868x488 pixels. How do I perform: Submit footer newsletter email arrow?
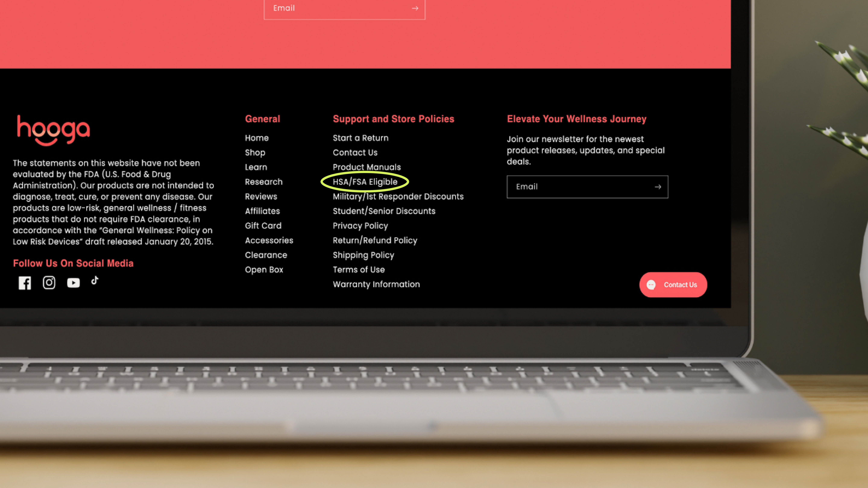[x=658, y=187]
